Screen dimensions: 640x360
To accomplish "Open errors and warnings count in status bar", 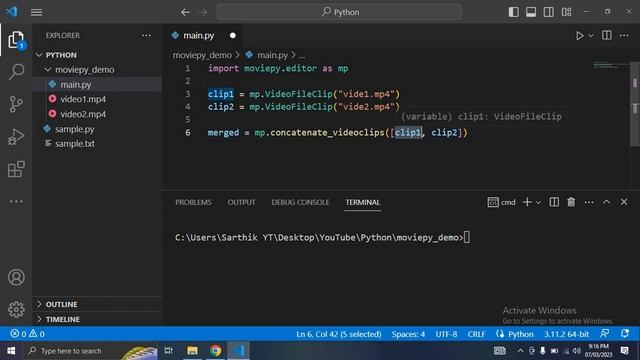I will (27, 334).
